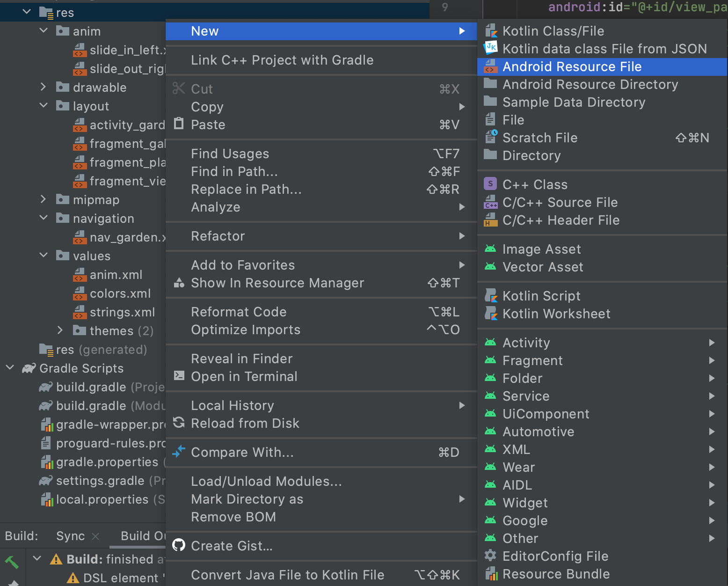
Task: Select local.properties file
Action: pyautogui.click(x=102, y=499)
